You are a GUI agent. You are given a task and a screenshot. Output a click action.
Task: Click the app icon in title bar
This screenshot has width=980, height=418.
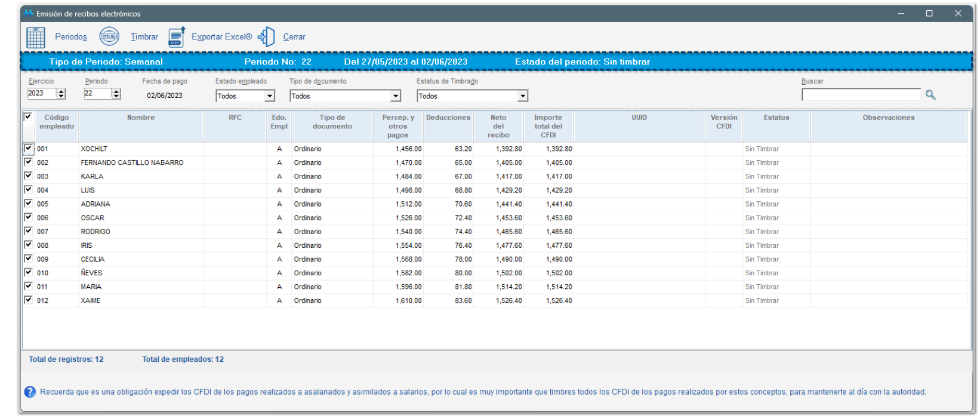(x=29, y=13)
